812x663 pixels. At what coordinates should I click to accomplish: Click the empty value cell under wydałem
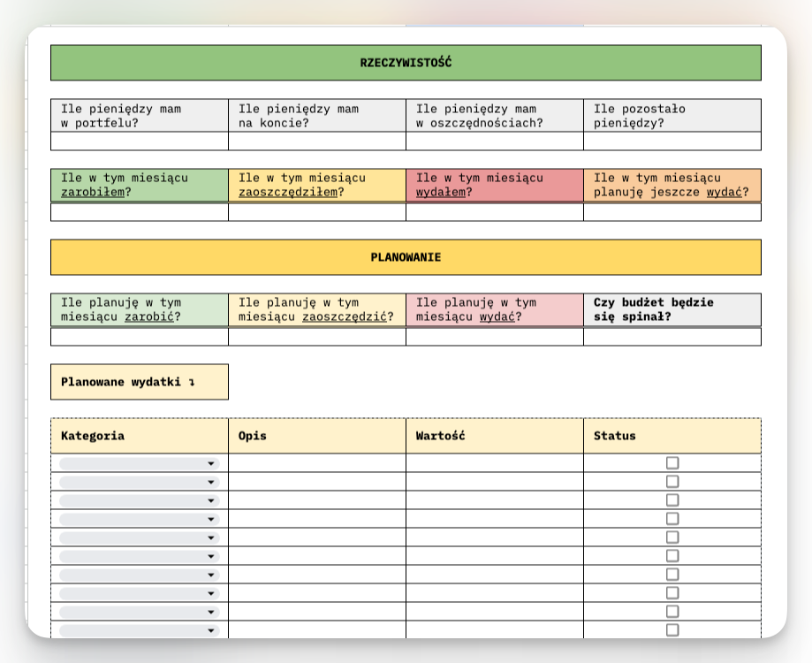[495, 212]
